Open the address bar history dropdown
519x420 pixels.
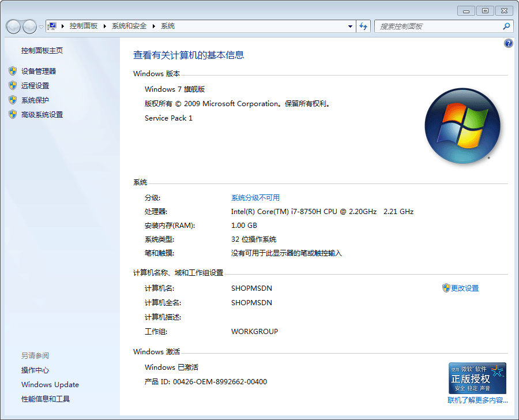pos(350,27)
